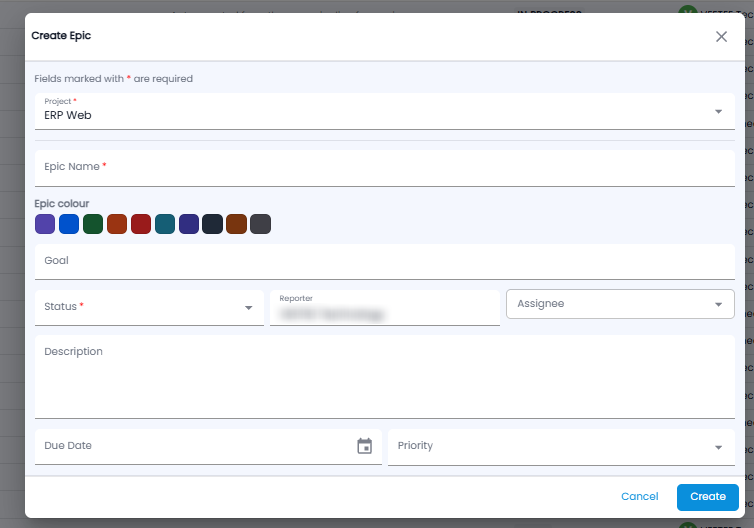This screenshot has height=528, width=754.
Task: Pick the bright blue epic colour
Action: [x=69, y=224]
